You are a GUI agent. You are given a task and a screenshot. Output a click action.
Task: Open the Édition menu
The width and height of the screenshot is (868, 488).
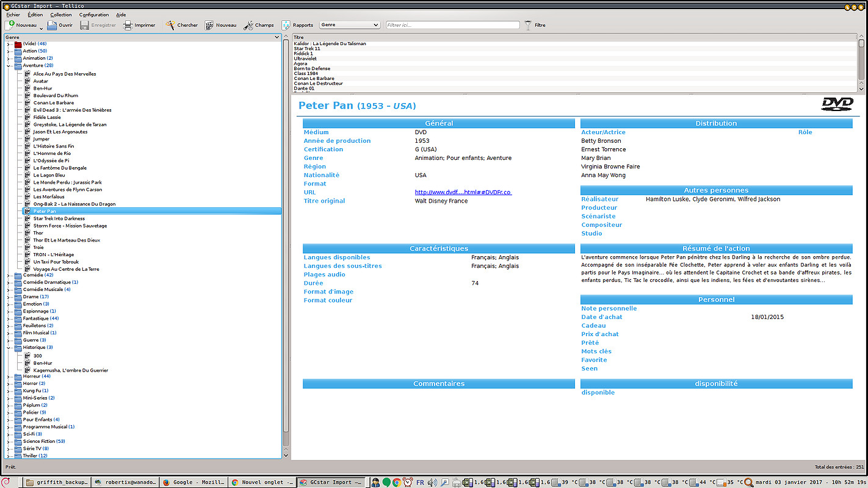coord(35,15)
